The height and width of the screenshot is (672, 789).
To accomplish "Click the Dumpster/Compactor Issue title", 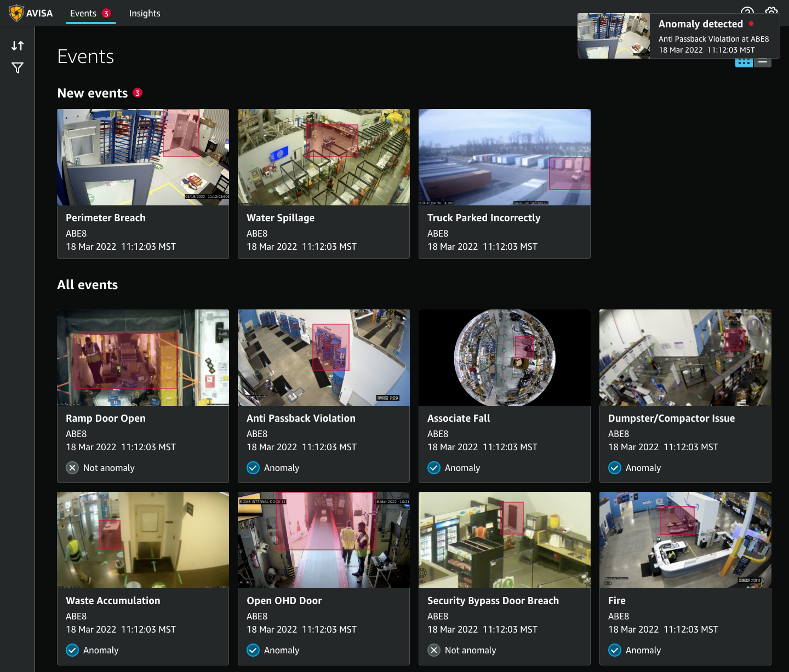I will click(672, 418).
